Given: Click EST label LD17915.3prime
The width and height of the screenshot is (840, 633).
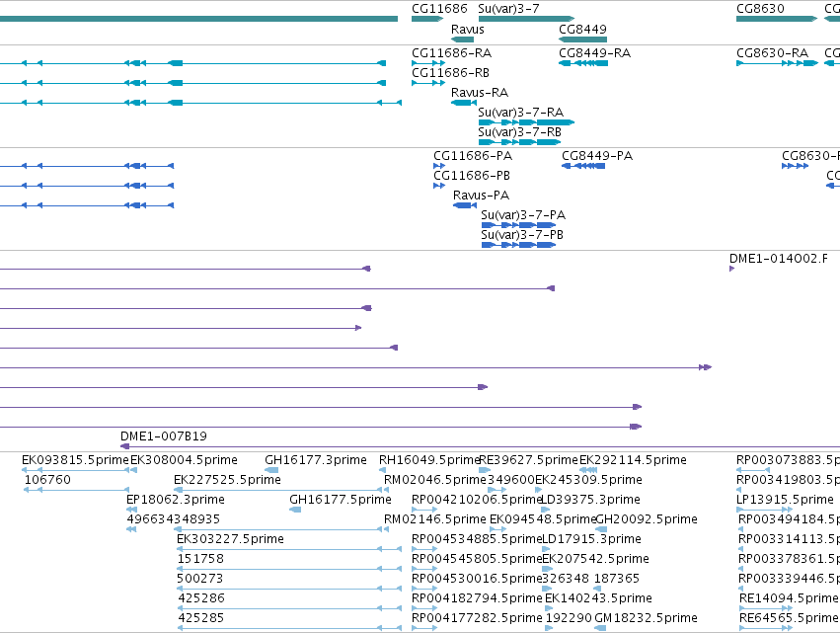Looking at the screenshot, I should pos(591,539).
